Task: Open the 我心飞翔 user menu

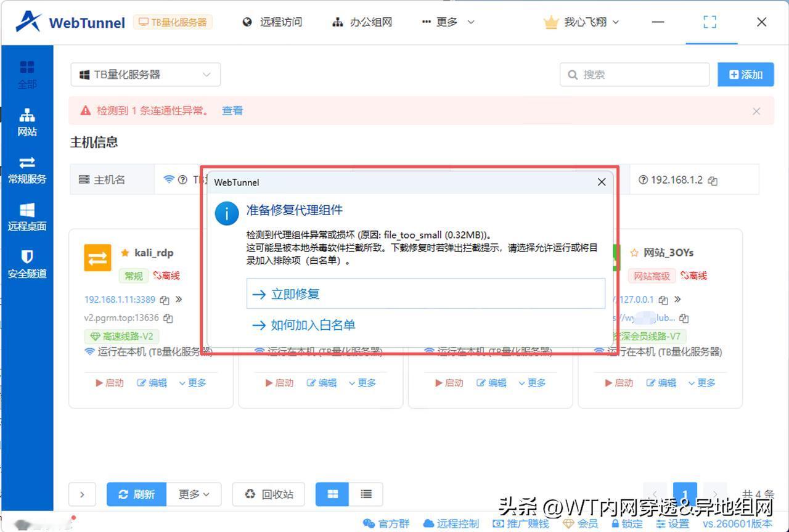Action: [x=581, y=22]
